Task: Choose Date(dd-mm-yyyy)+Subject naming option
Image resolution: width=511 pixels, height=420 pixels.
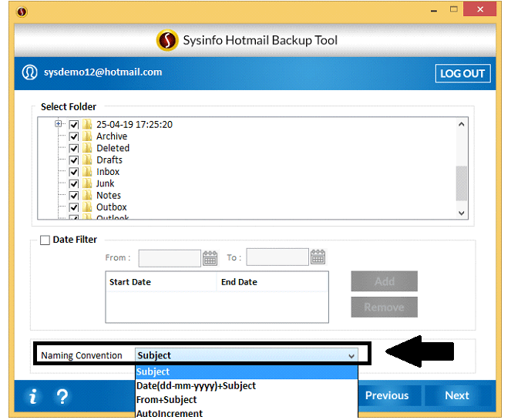Action: tap(247, 386)
